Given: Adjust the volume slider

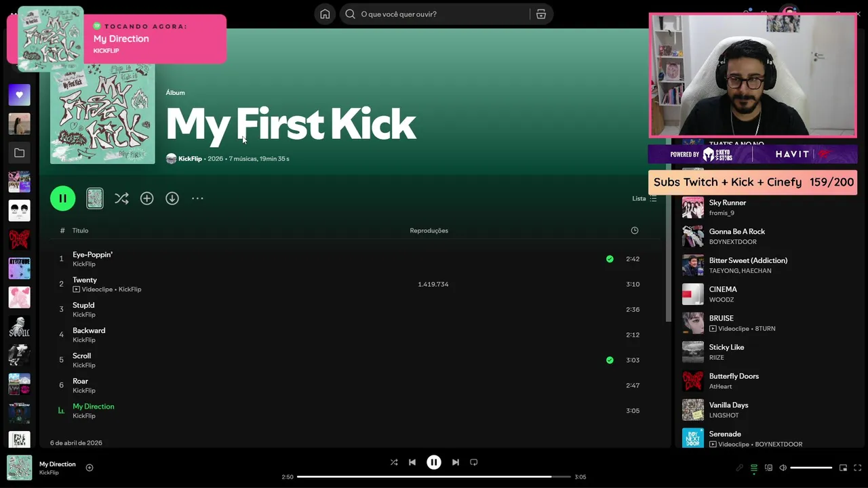Looking at the screenshot, I should pyautogui.click(x=811, y=468).
